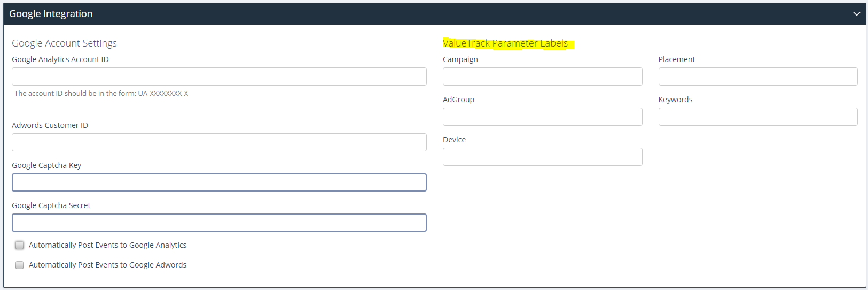Viewport: 868px width, 290px height.
Task: Select the Device parameter input box
Action: tap(542, 157)
